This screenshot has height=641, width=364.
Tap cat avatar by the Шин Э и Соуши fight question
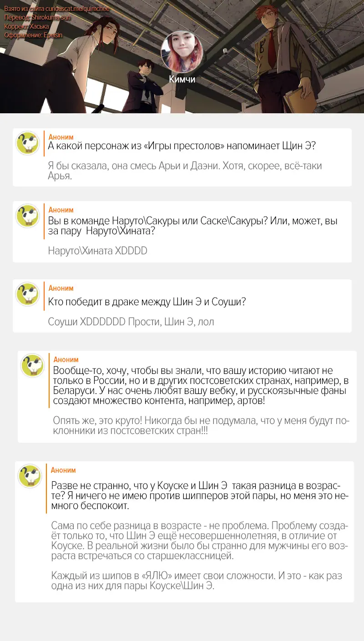[x=27, y=294]
